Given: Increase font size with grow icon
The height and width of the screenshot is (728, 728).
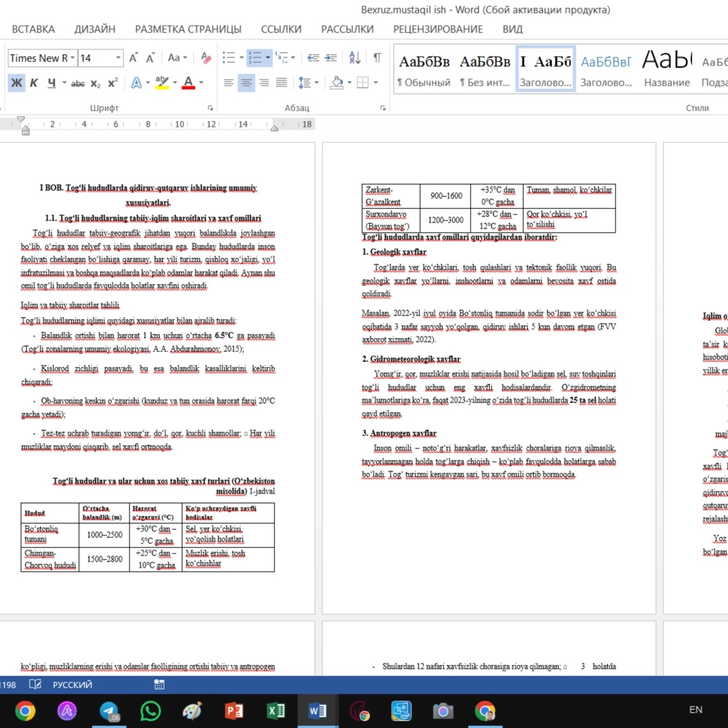Looking at the screenshot, I should [x=133, y=58].
